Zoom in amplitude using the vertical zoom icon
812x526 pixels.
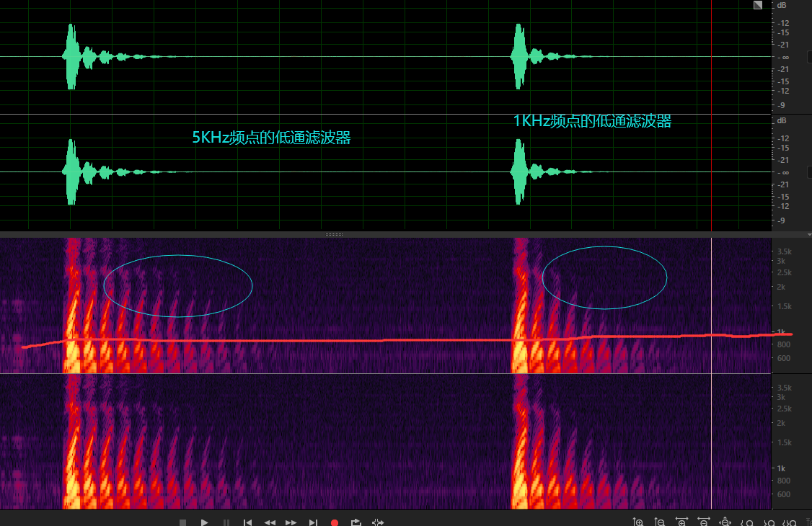638,522
